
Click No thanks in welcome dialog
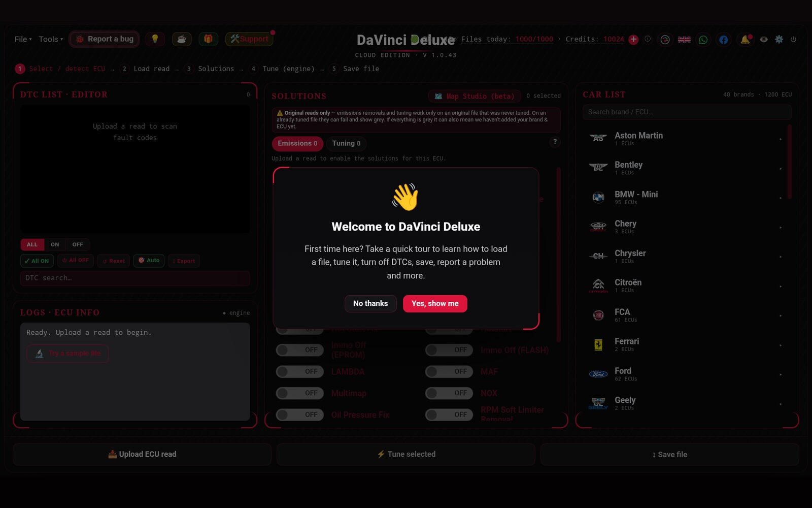click(370, 303)
